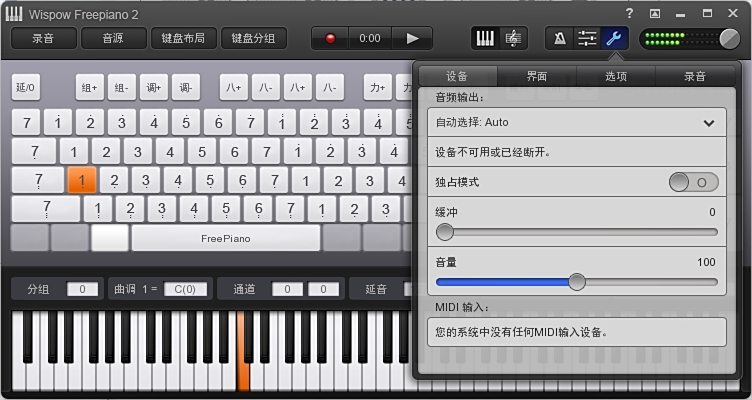Close settings via the wrench icon

point(614,38)
